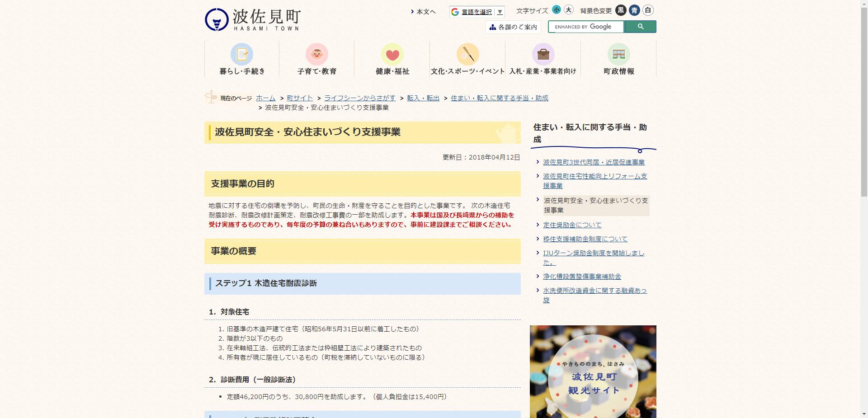Image resolution: width=868 pixels, height=418 pixels.
Task: Select the 子育て・教育 baby face icon
Action: click(x=317, y=55)
